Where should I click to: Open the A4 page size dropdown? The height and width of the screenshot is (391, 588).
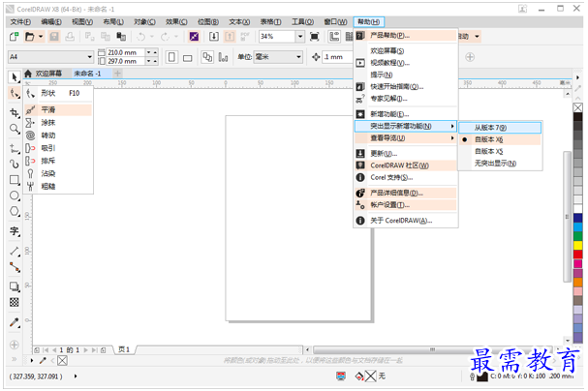[90, 57]
